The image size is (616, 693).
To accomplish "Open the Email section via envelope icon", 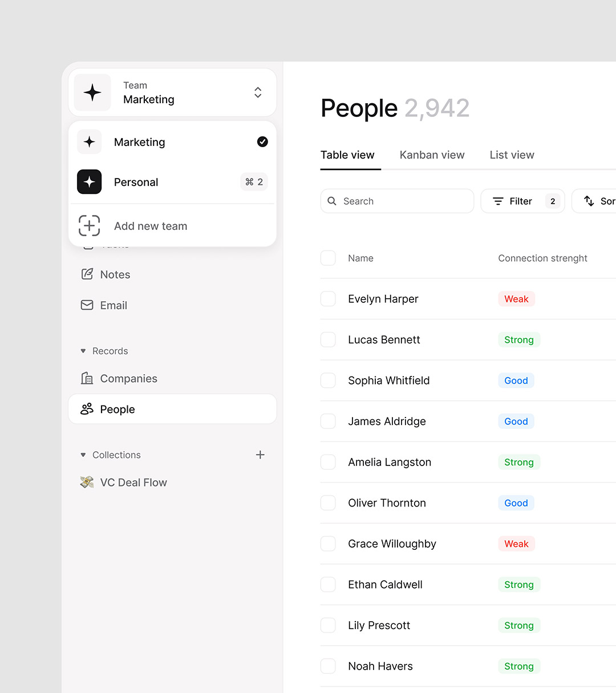I will [87, 305].
